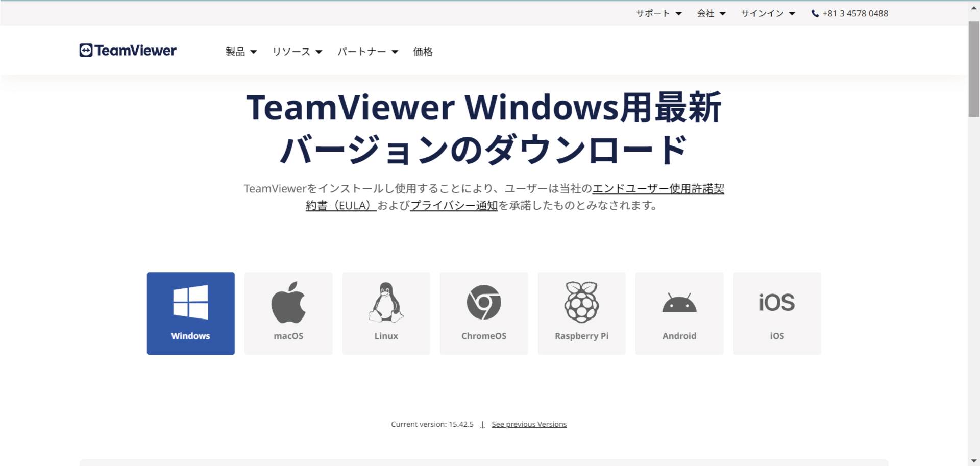Screen dimensions: 980x466
Task: Click the See previous Versions link
Action: tap(529, 424)
